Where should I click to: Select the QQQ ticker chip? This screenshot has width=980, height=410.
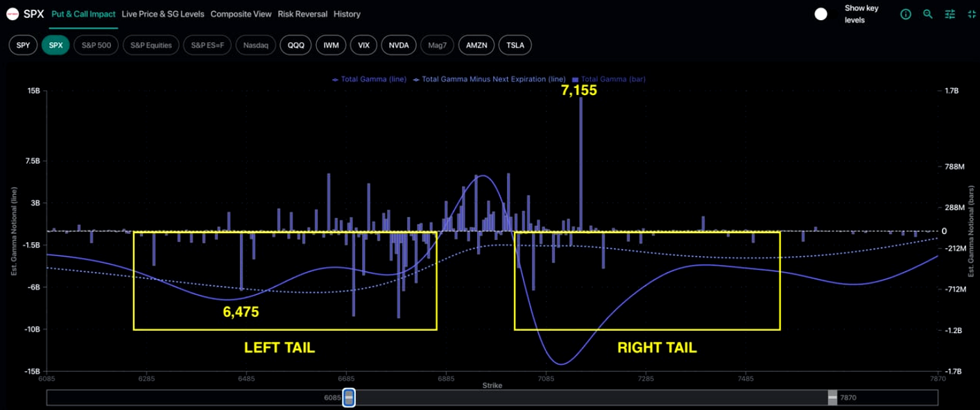(x=295, y=45)
